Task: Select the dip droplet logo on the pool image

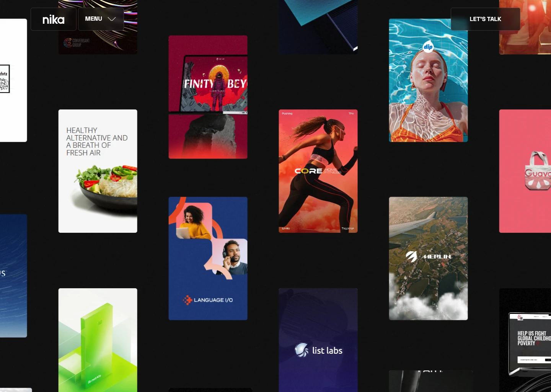Action: coord(428,46)
